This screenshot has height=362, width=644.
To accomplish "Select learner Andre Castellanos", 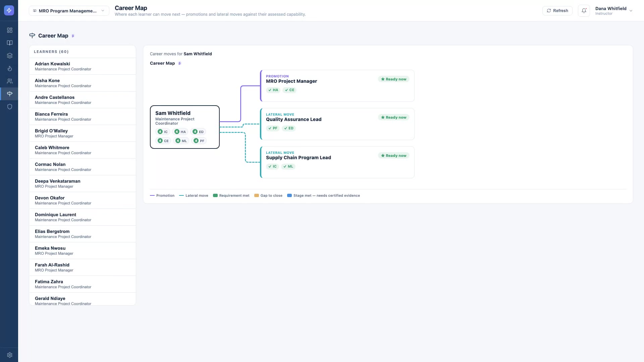I will point(83,100).
